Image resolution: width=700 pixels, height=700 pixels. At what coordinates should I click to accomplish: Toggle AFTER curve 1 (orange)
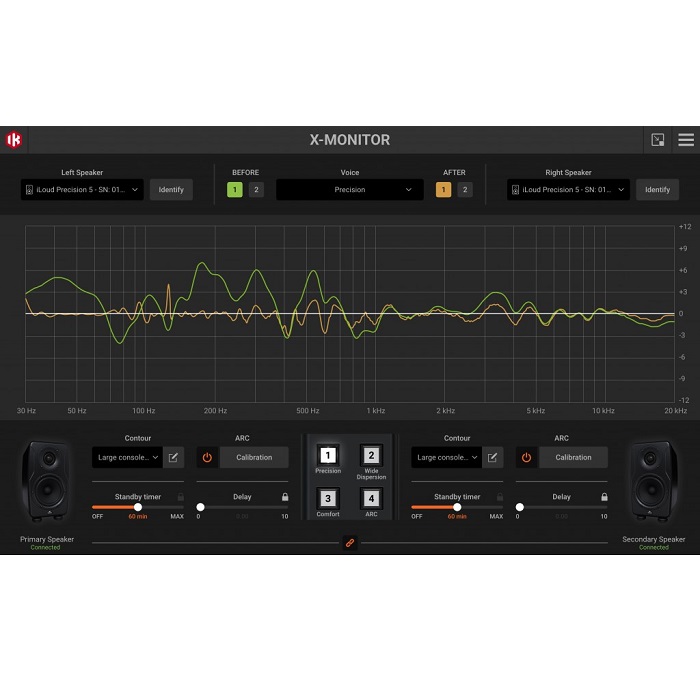pyautogui.click(x=443, y=190)
